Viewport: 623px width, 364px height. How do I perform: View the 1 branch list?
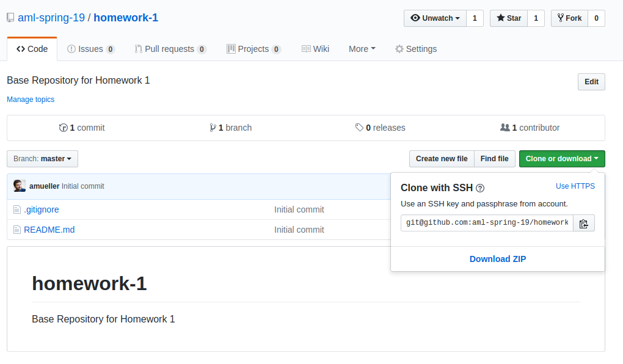(231, 128)
